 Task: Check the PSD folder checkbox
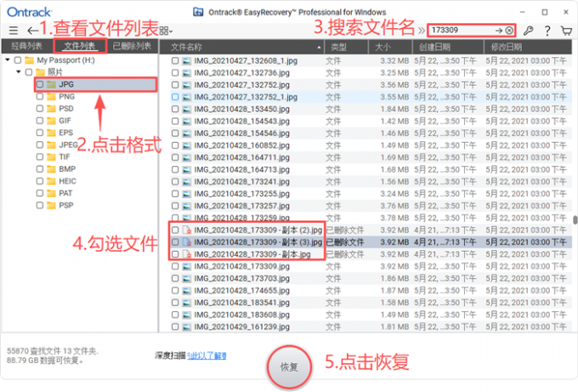point(40,109)
